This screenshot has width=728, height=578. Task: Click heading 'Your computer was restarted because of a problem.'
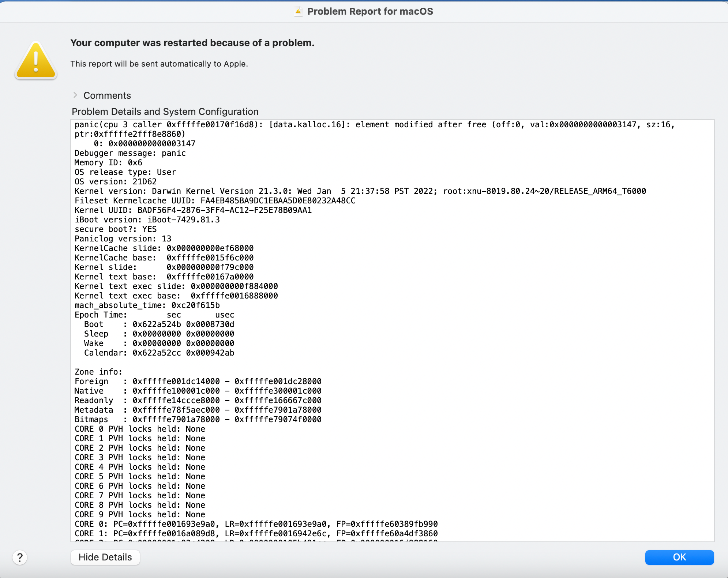(x=192, y=43)
